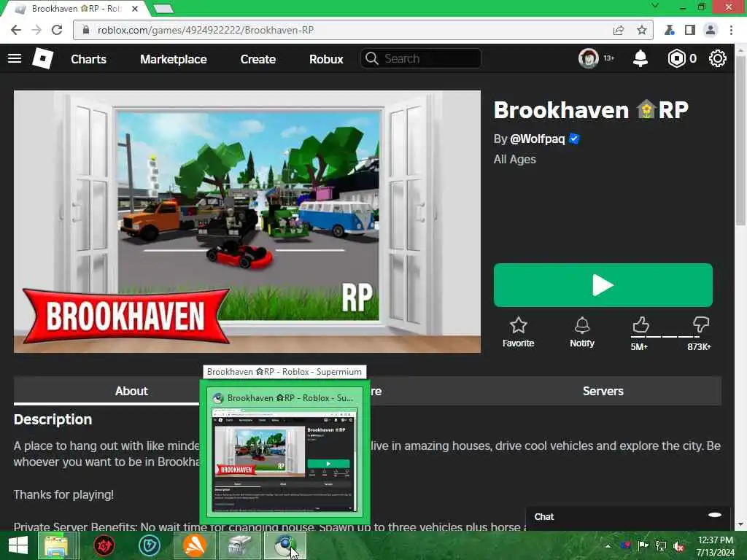Toggle Notify for Brookhaven updates
Viewport: 747px width, 560px height.
tap(582, 332)
